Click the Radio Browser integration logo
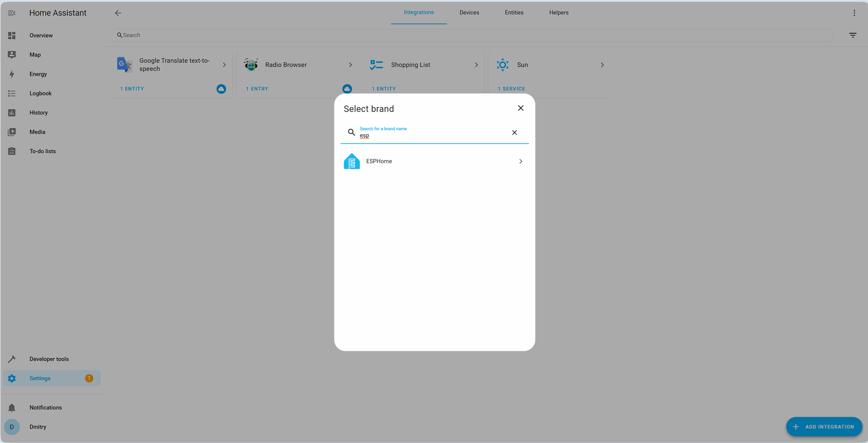The image size is (868, 443). pos(251,65)
